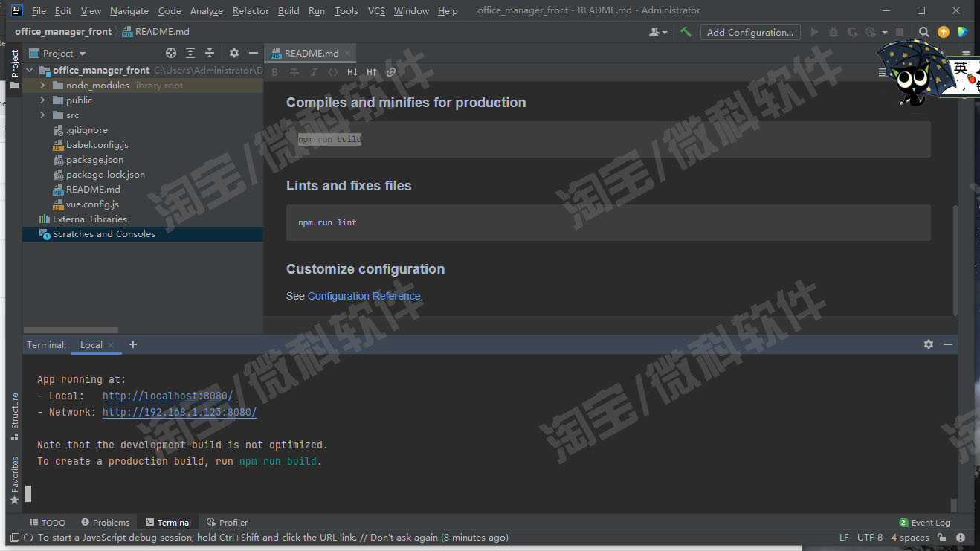Open the Code With Me user icon

point(657,32)
